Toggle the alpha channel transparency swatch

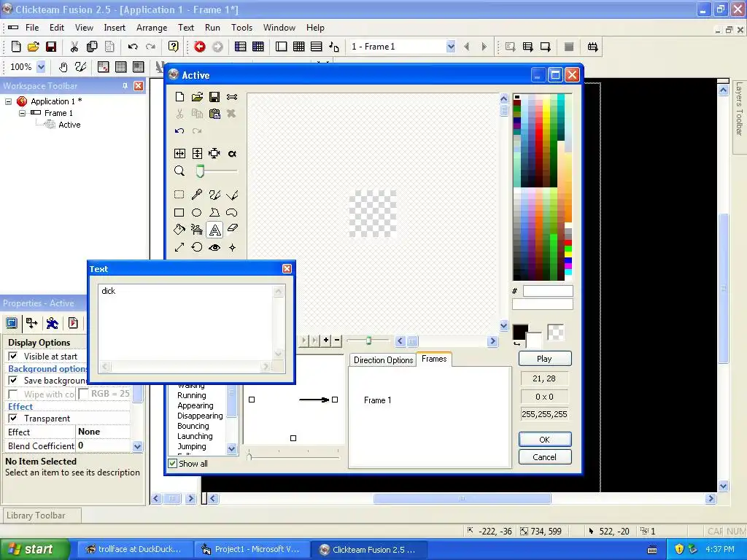(x=555, y=332)
